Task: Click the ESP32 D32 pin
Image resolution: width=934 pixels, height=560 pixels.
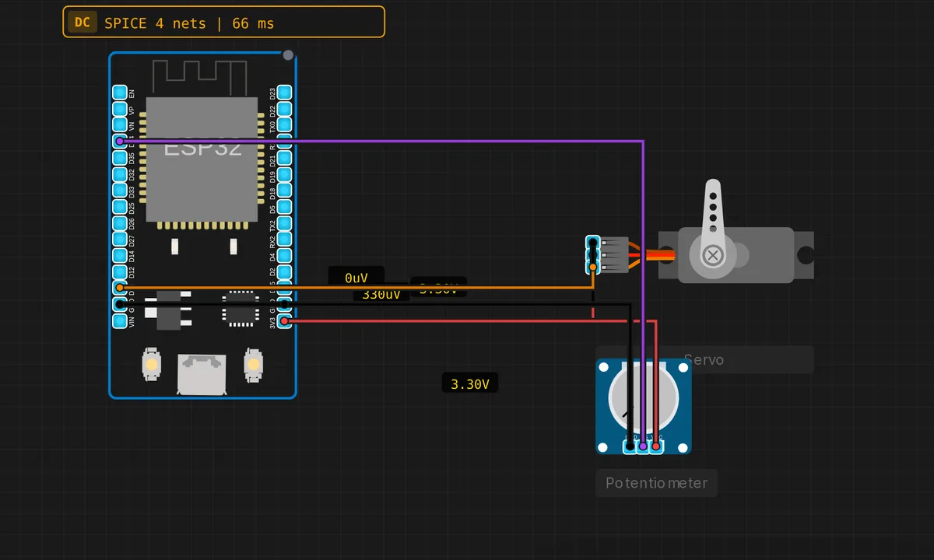Action: point(119,174)
